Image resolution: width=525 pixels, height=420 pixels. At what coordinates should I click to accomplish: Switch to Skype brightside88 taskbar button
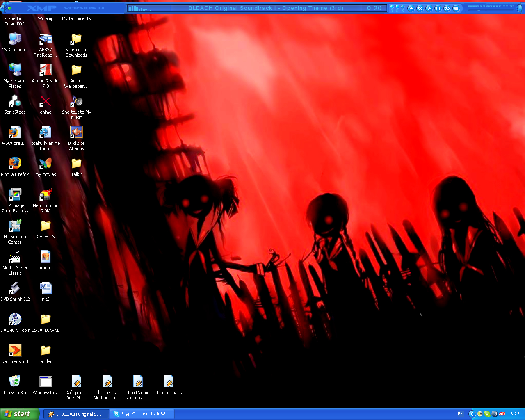142,414
